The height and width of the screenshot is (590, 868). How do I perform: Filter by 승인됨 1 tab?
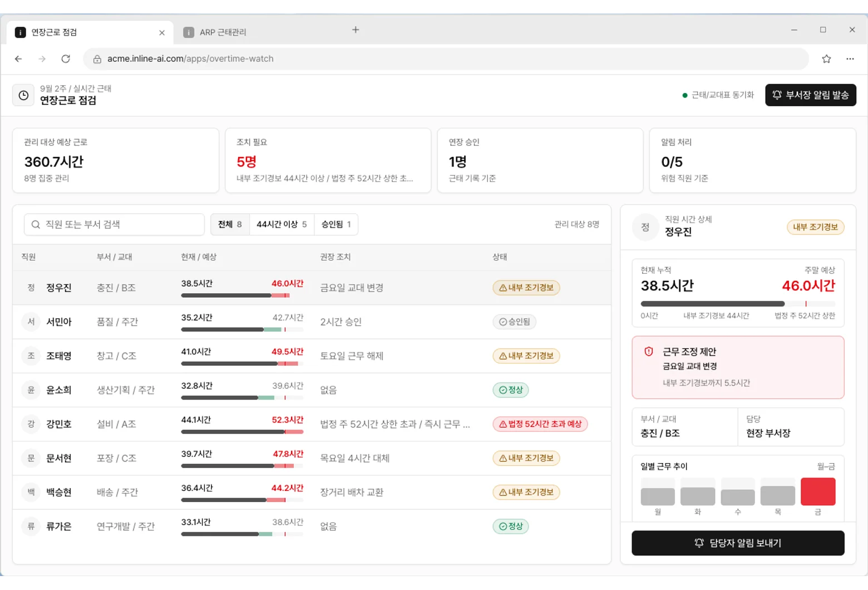pos(336,224)
